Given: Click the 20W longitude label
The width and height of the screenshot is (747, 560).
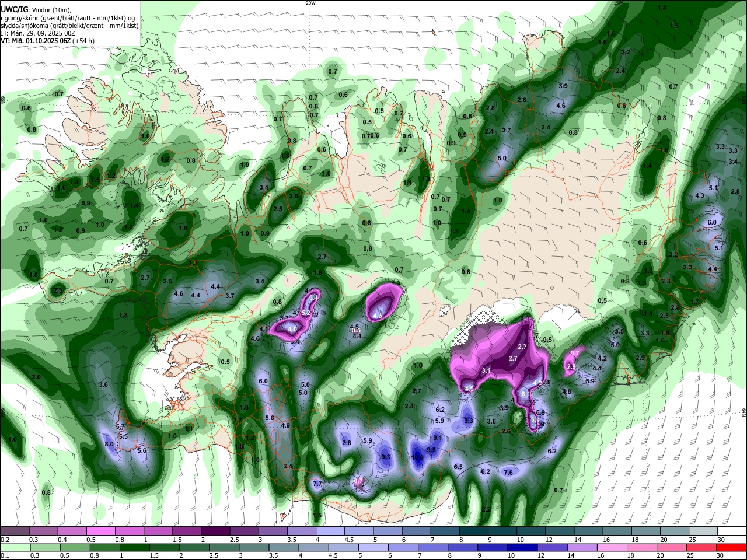Looking at the screenshot, I should [310, 3].
